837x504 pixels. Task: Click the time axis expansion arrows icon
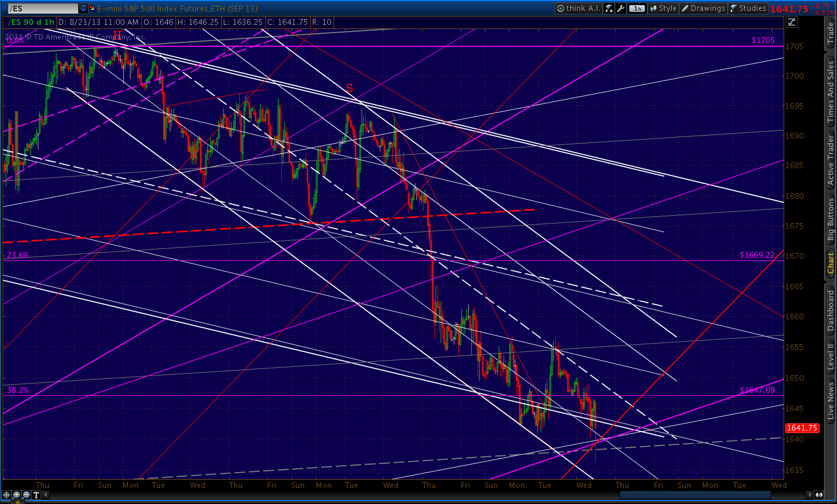pyautogui.click(x=819, y=495)
